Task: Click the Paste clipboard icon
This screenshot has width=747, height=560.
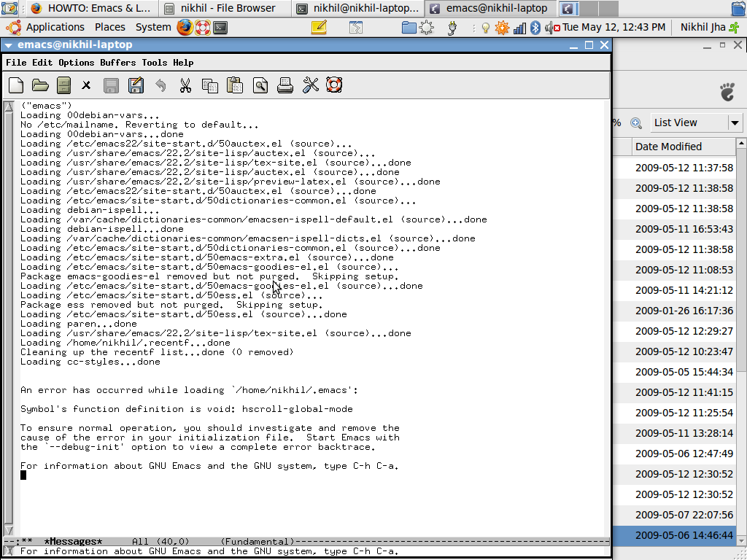Action: coord(234,85)
